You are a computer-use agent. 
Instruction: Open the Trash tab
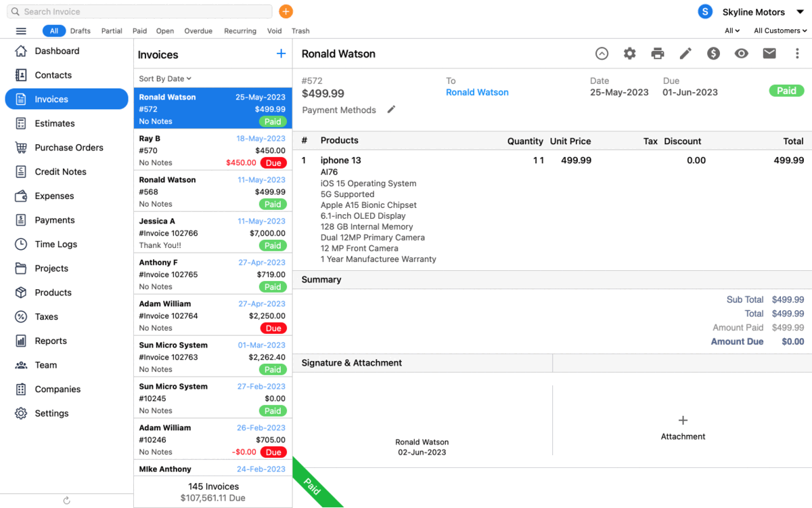(x=300, y=30)
